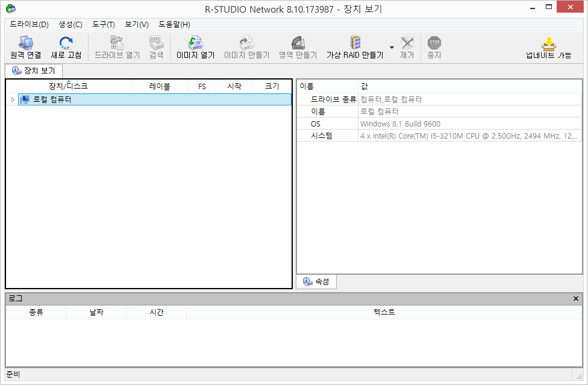The image size is (588, 385).
Task: Close the 로그 panel
Action: (x=575, y=298)
